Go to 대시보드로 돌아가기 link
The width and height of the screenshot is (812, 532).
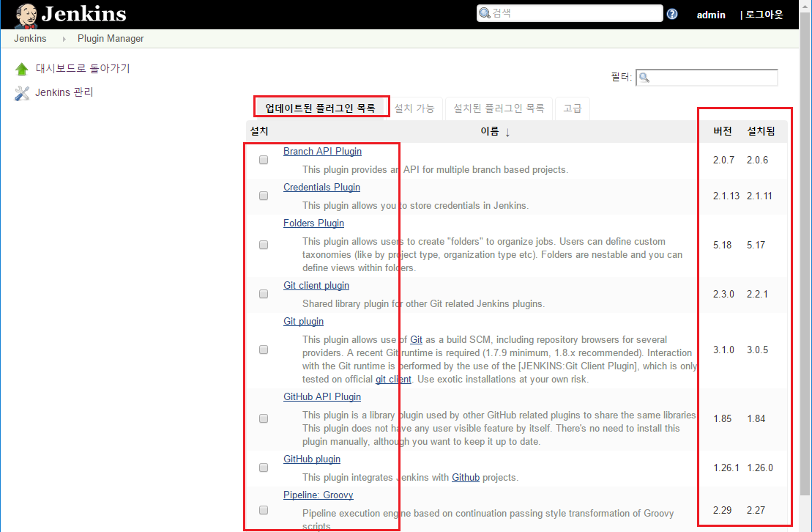[83, 68]
